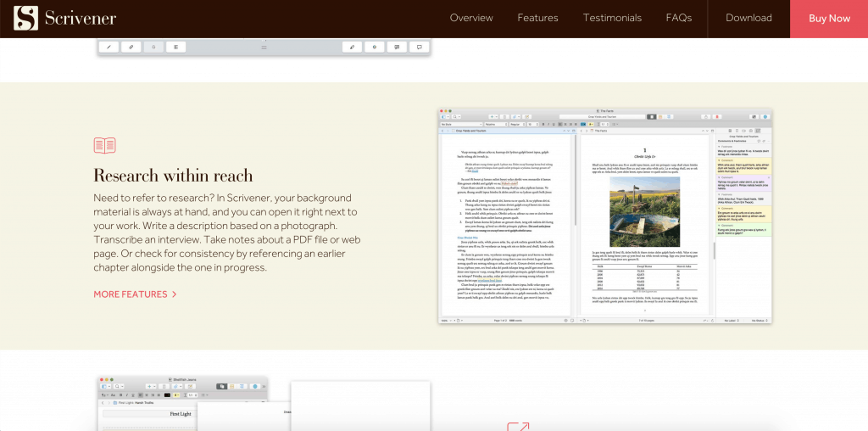This screenshot has width=868, height=431.
Task: Toggle Italic in The Farm format bar
Action: [548, 124]
